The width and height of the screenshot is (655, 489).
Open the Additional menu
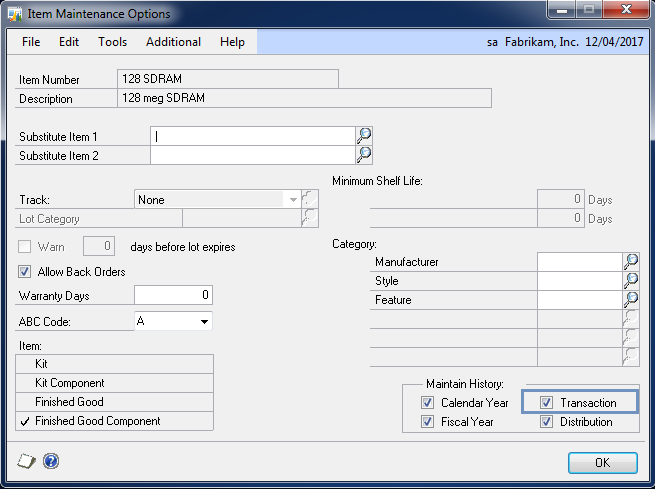(173, 42)
